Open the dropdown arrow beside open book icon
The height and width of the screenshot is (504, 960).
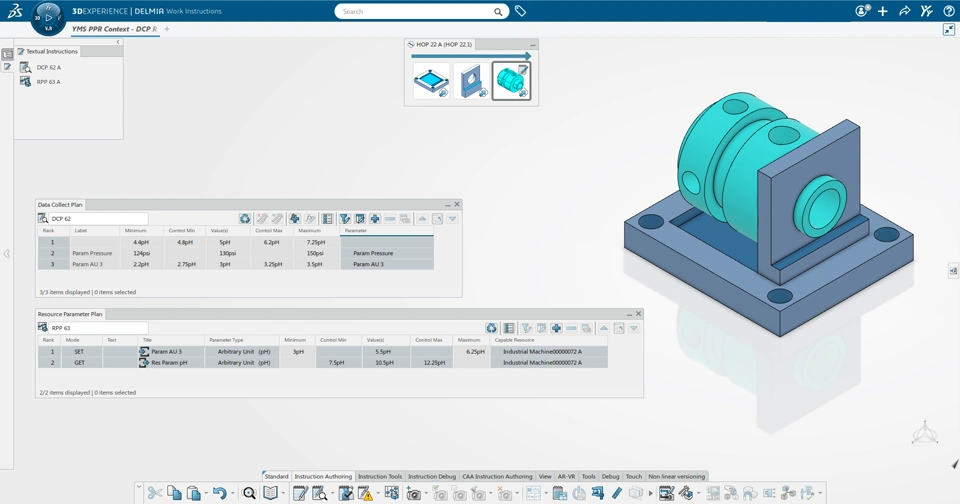(x=283, y=494)
